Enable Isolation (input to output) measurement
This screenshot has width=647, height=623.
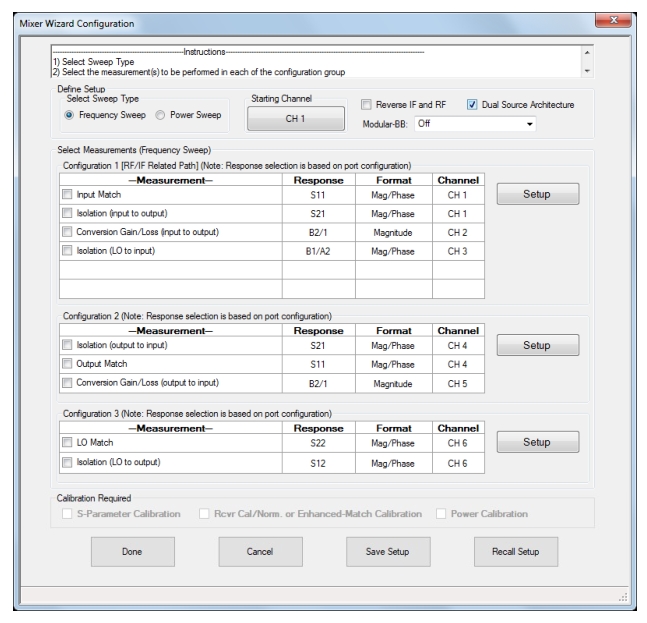tap(68, 213)
